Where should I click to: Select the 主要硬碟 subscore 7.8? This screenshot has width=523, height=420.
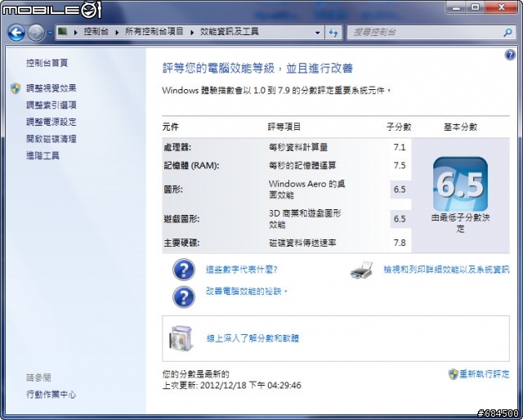pyautogui.click(x=400, y=243)
